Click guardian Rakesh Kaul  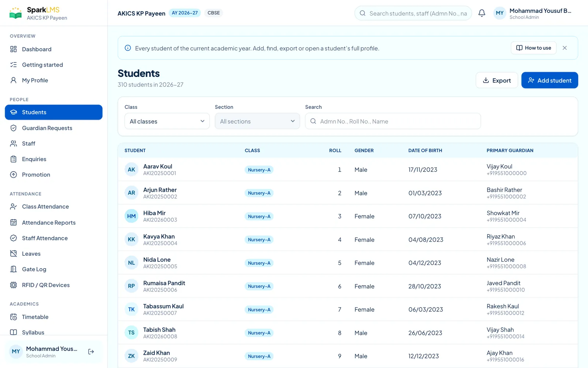[x=503, y=306]
